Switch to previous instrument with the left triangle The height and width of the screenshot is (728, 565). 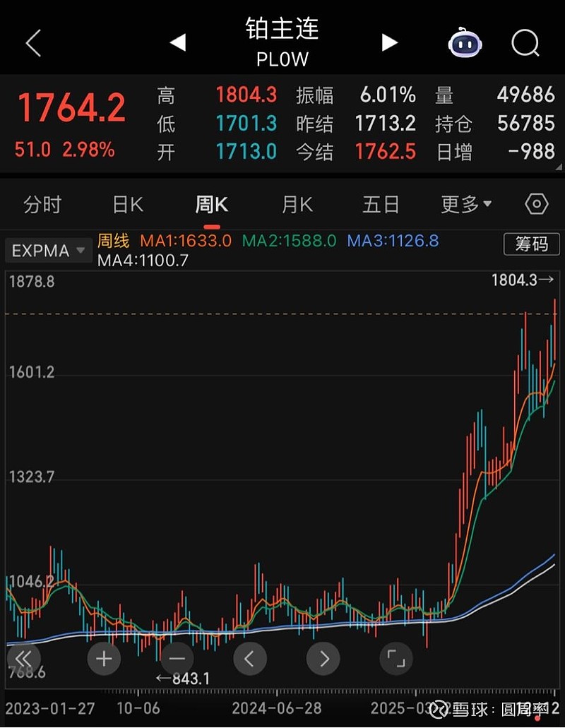pos(177,43)
